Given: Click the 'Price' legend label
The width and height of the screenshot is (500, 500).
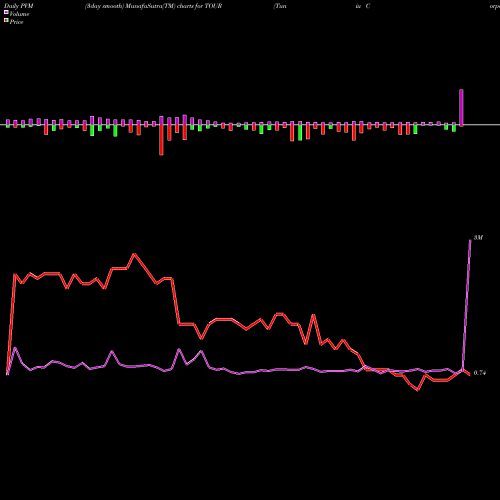Looking at the screenshot, I should (16, 22).
